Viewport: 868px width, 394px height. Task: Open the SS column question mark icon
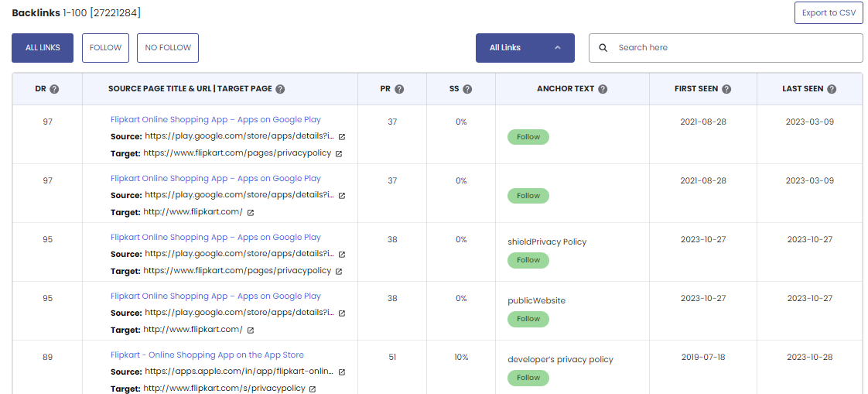(x=467, y=89)
